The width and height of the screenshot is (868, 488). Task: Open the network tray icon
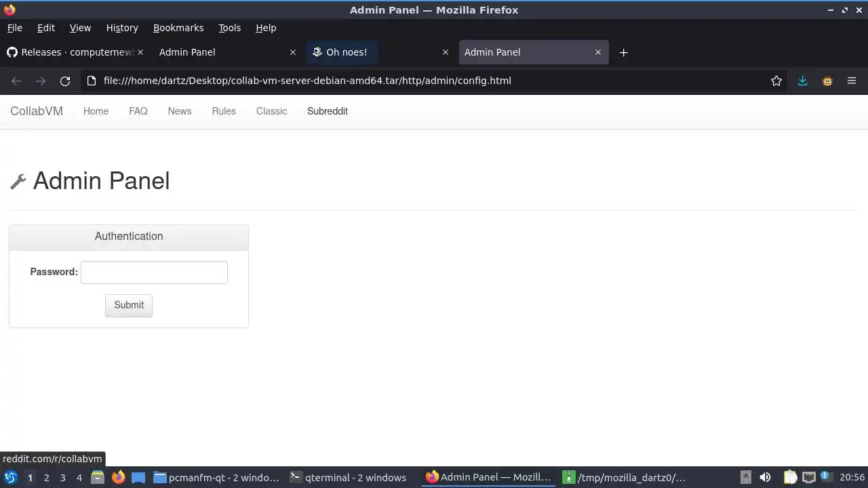click(x=808, y=478)
